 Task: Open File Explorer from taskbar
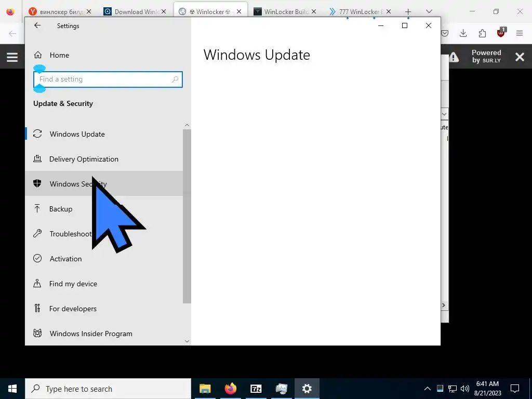[205, 389]
